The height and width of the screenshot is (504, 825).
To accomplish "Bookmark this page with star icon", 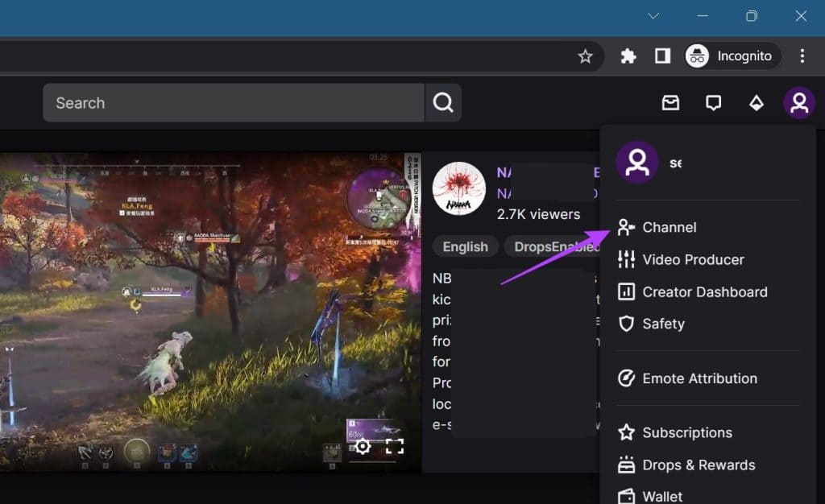I will 586,56.
